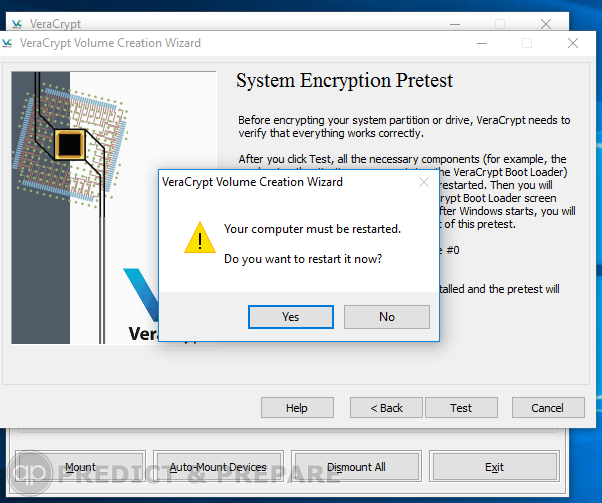Click Dismount All button
602x503 pixels.
click(356, 467)
